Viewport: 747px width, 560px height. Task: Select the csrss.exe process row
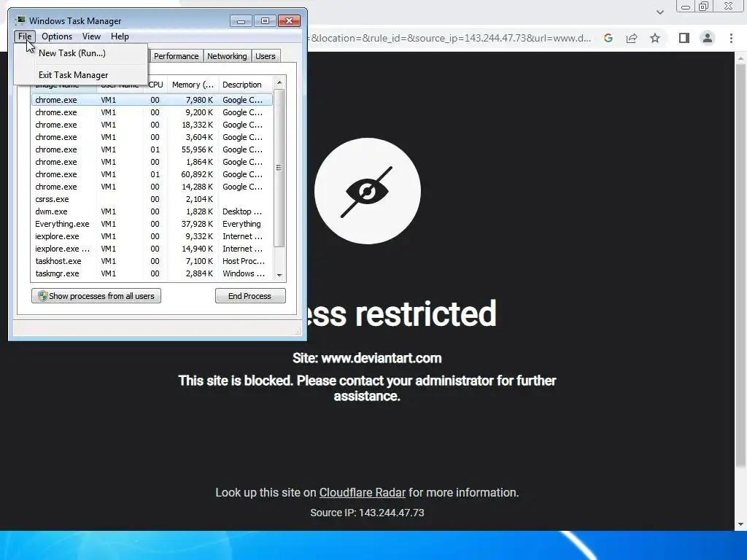tap(152, 199)
